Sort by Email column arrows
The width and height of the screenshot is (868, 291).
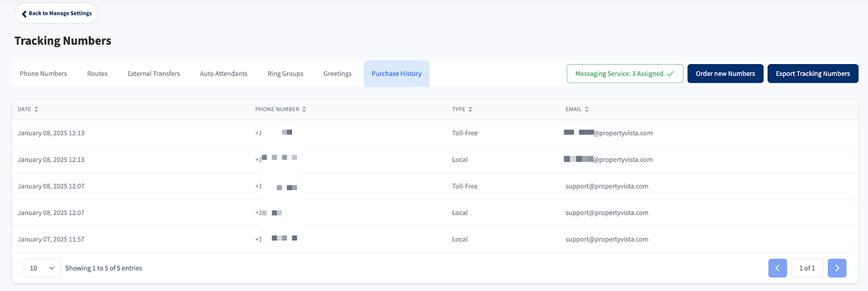tap(586, 109)
